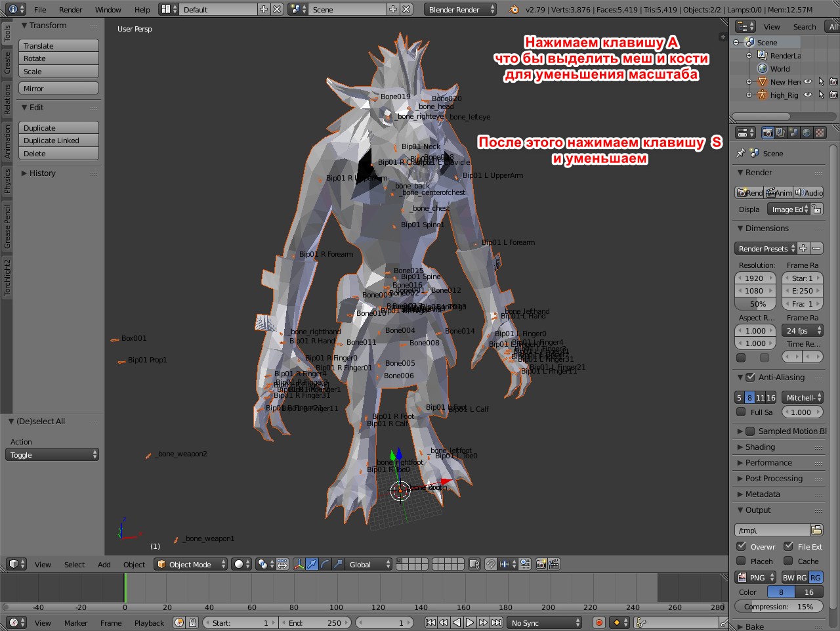
Task: Open the outliner editor type selector
Action: 745,26
